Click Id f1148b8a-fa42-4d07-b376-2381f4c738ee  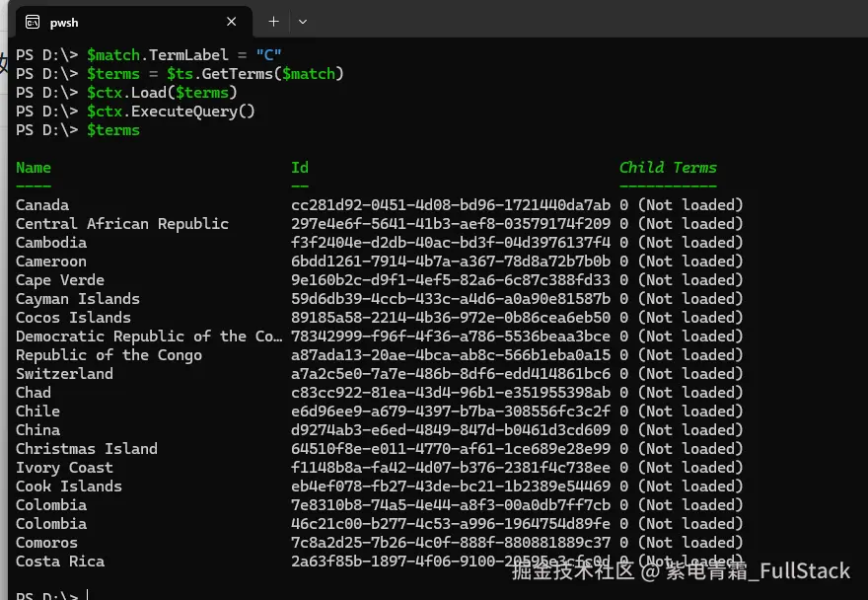point(451,468)
